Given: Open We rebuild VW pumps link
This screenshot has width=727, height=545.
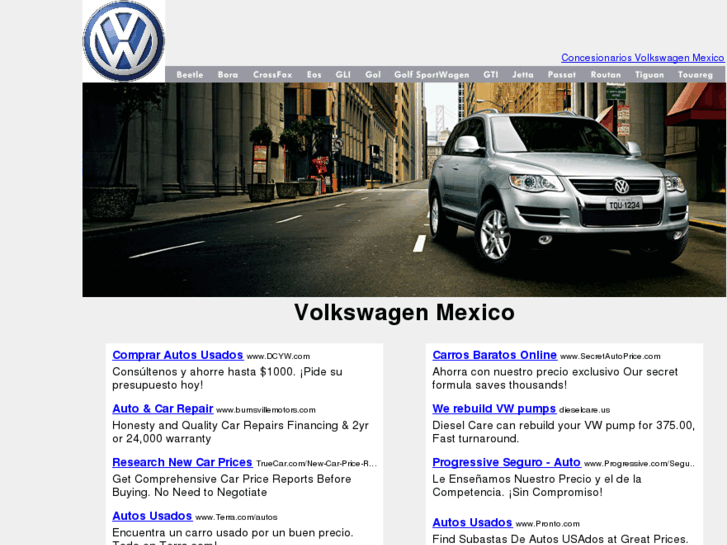Looking at the screenshot, I should (x=494, y=409).
